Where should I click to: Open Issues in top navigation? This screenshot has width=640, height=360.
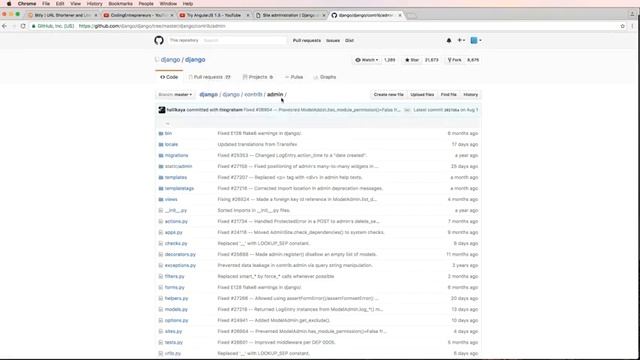pyautogui.click(x=333, y=40)
